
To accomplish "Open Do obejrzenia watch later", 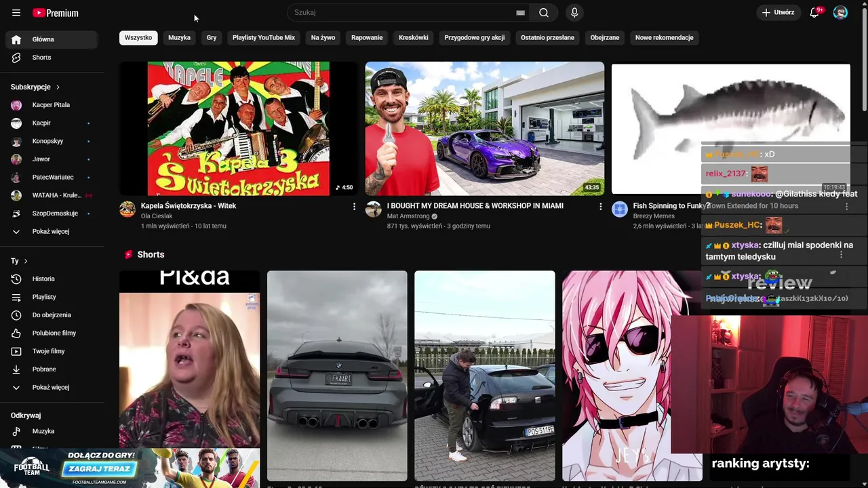I will click(52, 315).
